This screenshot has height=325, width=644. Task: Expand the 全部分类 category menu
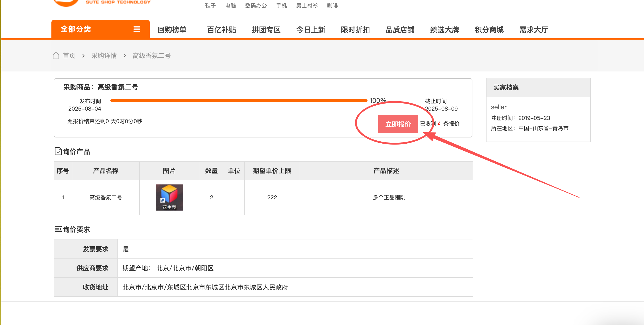76,29
